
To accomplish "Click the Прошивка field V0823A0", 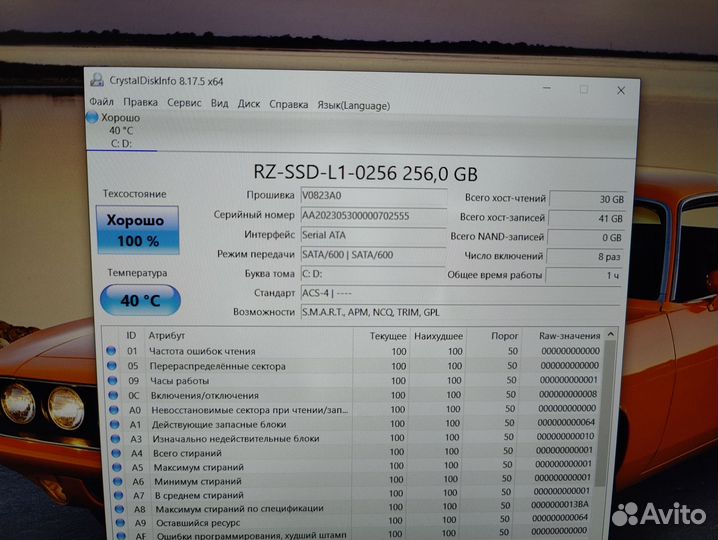I will point(374,196).
